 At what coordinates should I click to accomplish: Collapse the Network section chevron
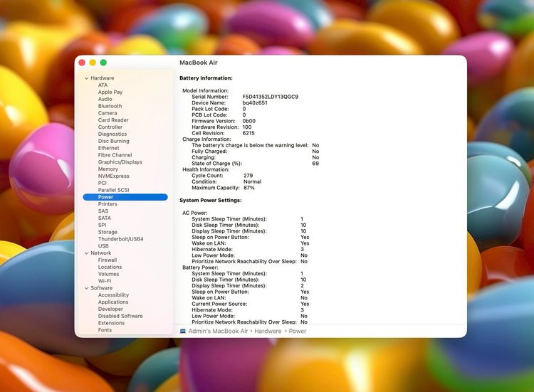coord(86,253)
